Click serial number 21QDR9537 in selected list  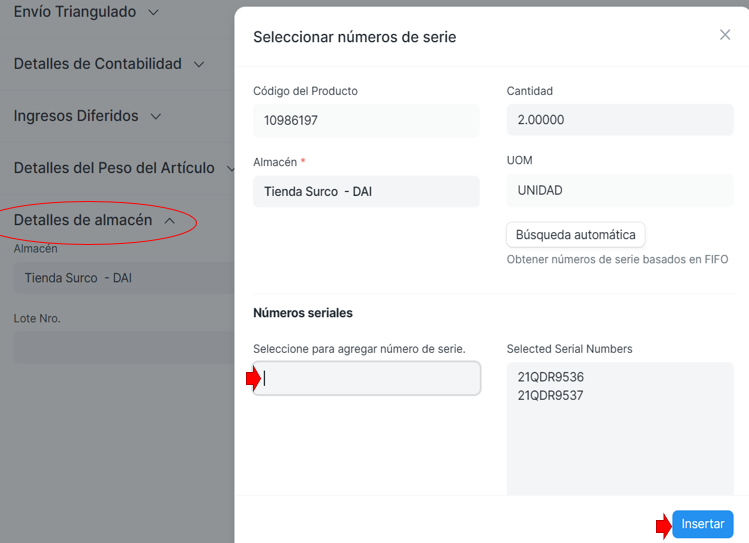click(550, 395)
